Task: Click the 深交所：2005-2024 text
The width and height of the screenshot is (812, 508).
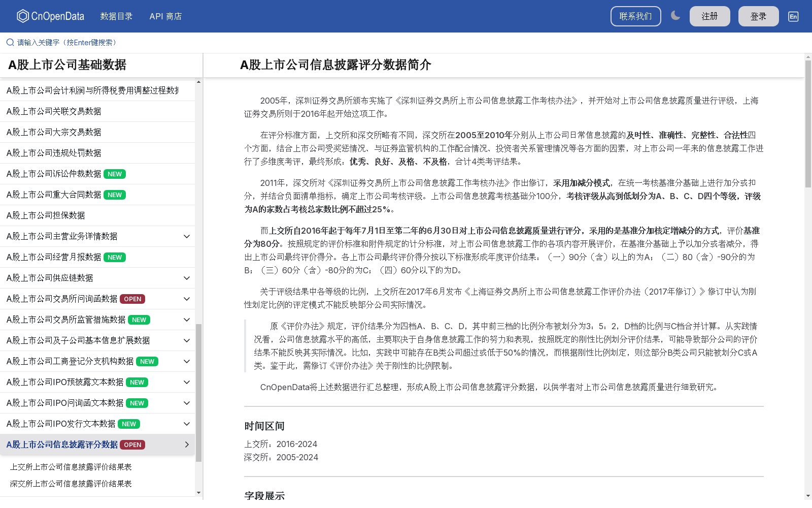Action: [x=281, y=457]
